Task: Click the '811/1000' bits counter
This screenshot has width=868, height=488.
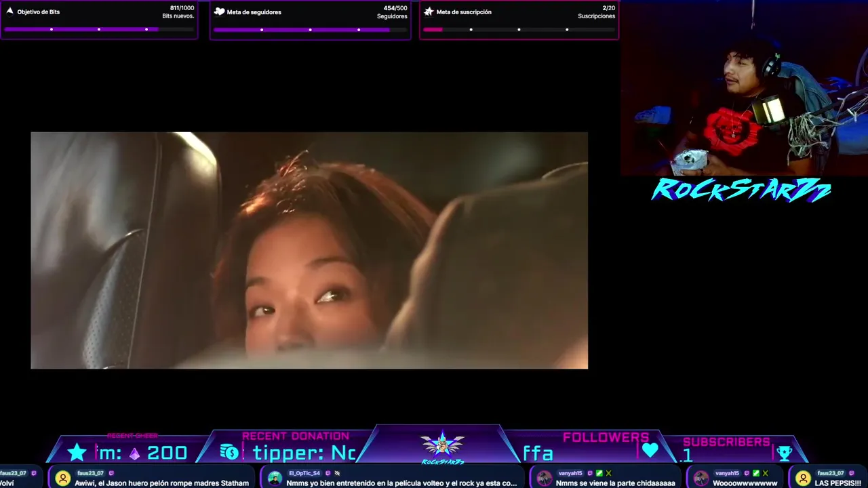Action: click(x=182, y=8)
